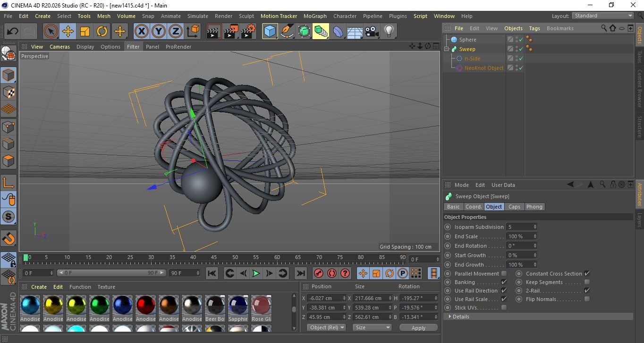Select the Move tool in top toolbar

(x=68, y=32)
